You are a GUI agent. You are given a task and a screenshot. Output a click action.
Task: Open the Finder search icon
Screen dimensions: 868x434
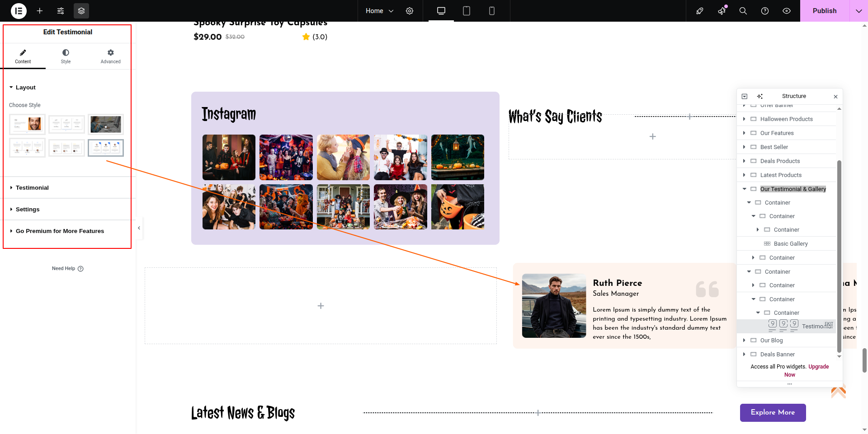(x=743, y=11)
